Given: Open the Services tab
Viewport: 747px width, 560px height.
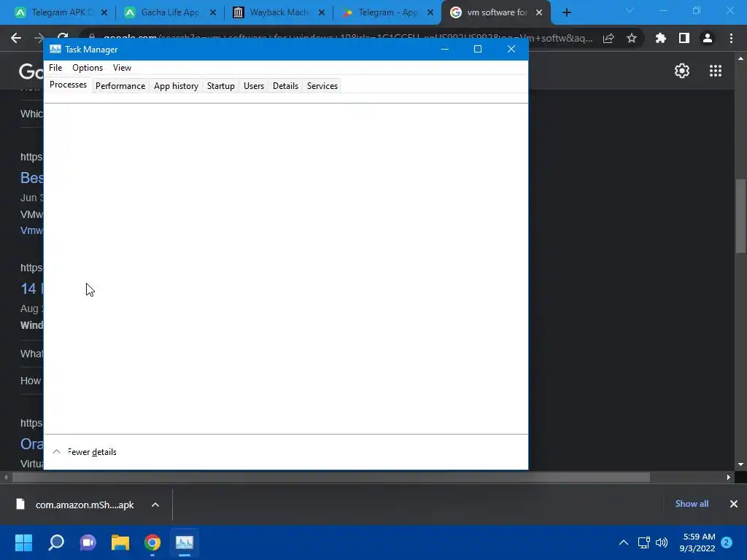Looking at the screenshot, I should point(322,86).
